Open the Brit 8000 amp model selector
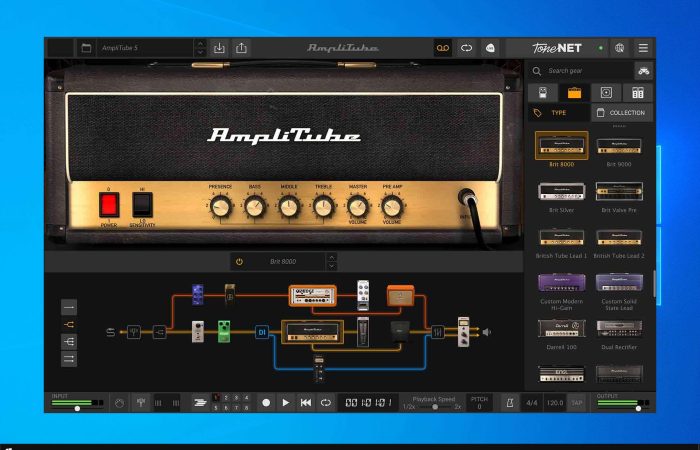This screenshot has height=450, width=700. 283,262
